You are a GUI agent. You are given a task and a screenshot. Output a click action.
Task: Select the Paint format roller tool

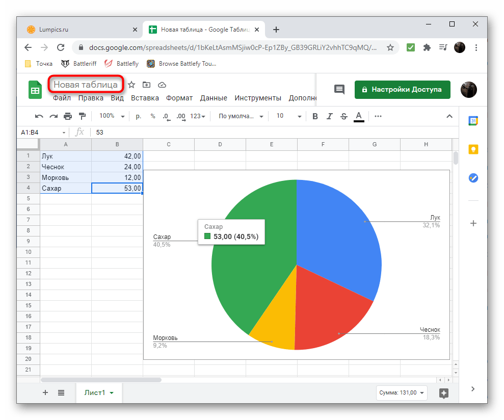pyautogui.click(x=82, y=116)
